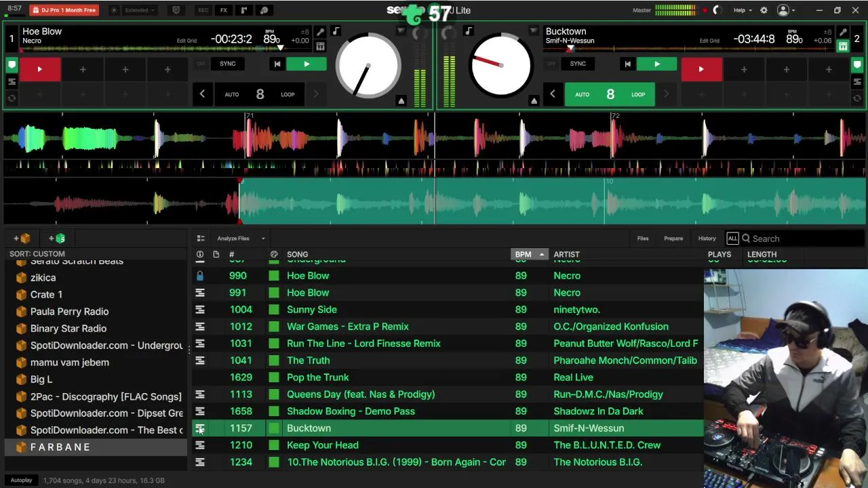This screenshot has width=868, height=488.
Task: Open the Setup gear icon
Action: pos(764,10)
